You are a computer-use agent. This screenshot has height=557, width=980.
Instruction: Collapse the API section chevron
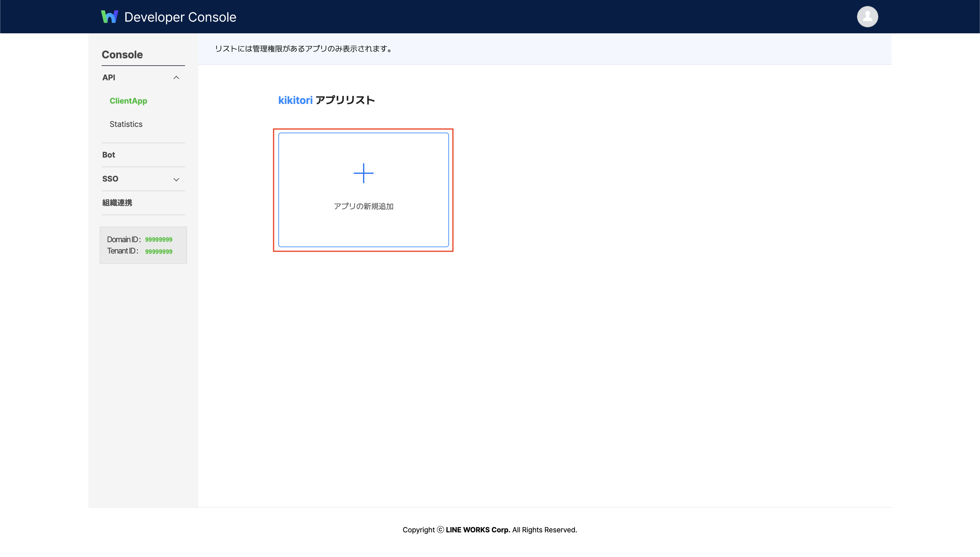(x=176, y=78)
